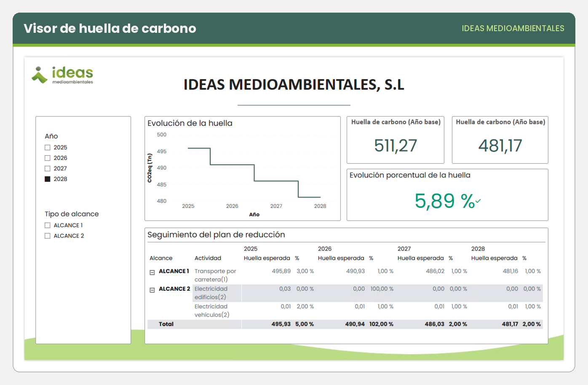Click the Total row label
The width and height of the screenshot is (588, 385).
166,324
